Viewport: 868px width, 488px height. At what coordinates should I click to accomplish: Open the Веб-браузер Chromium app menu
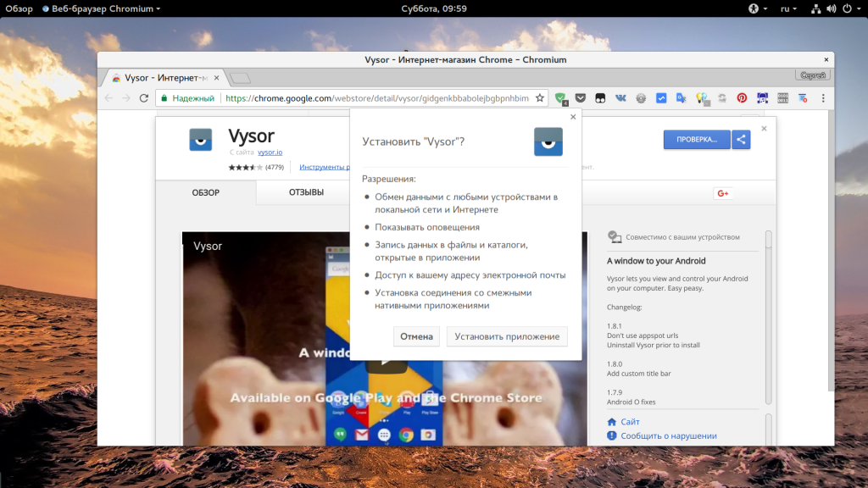pyautogui.click(x=102, y=8)
